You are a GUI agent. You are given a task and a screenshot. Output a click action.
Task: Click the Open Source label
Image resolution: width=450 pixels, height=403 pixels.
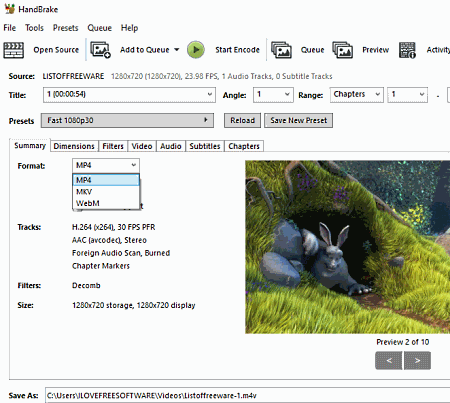56,50
